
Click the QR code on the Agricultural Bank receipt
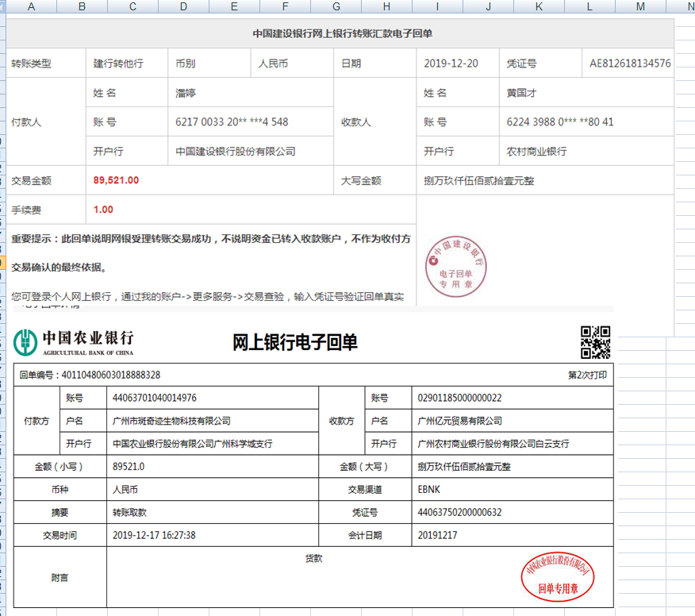[595, 342]
